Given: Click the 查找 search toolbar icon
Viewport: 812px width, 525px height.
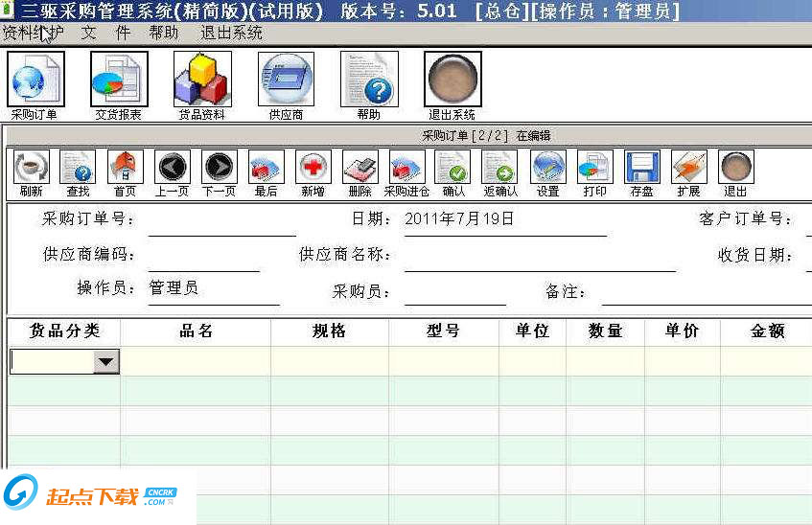Looking at the screenshot, I should (x=78, y=167).
